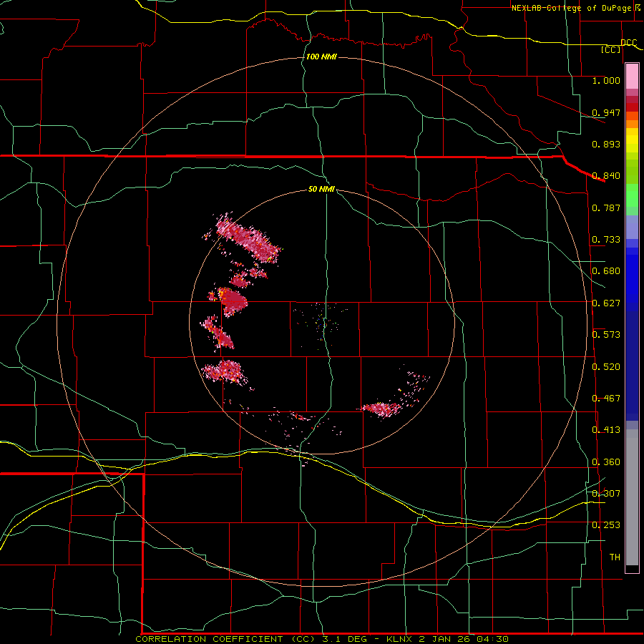Click the 0.307 color scale value
Image resolution: width=644 pixels, height=644 pixels.
tap(606, 494)
